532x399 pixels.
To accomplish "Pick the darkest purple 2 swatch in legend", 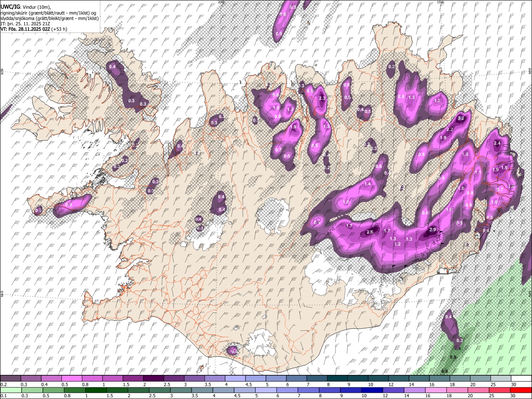I will 153,378.
